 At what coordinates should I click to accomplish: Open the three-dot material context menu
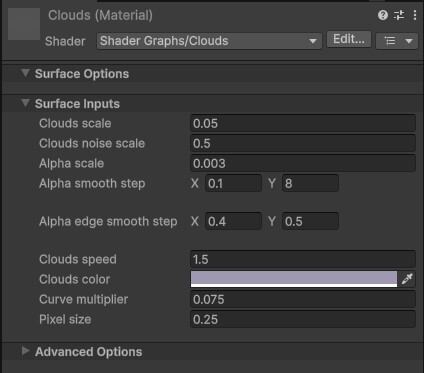click(x=415, y=15)
